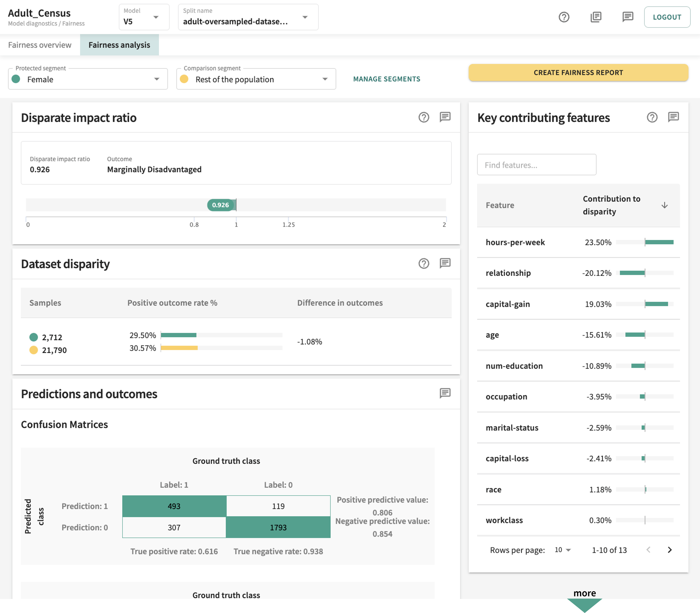Open Manage Segments
Screen dimensions: 700x613
(x=387, y=79)
